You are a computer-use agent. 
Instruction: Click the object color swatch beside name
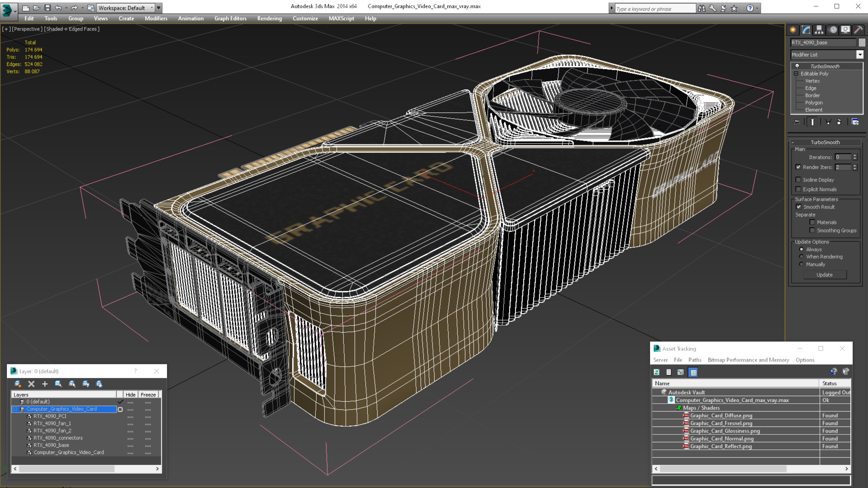[x=862, y=42]
